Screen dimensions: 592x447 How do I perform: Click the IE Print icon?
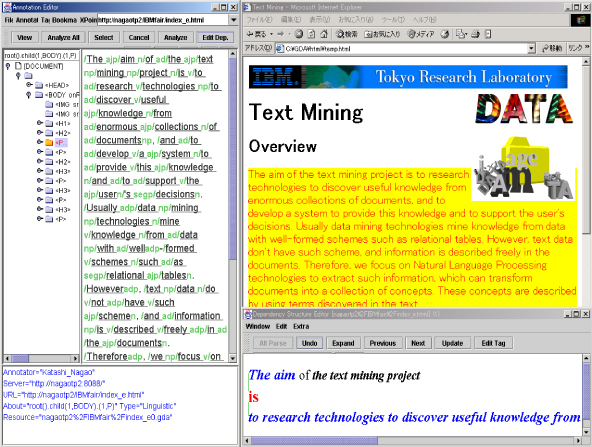click(x=475, y=34)
